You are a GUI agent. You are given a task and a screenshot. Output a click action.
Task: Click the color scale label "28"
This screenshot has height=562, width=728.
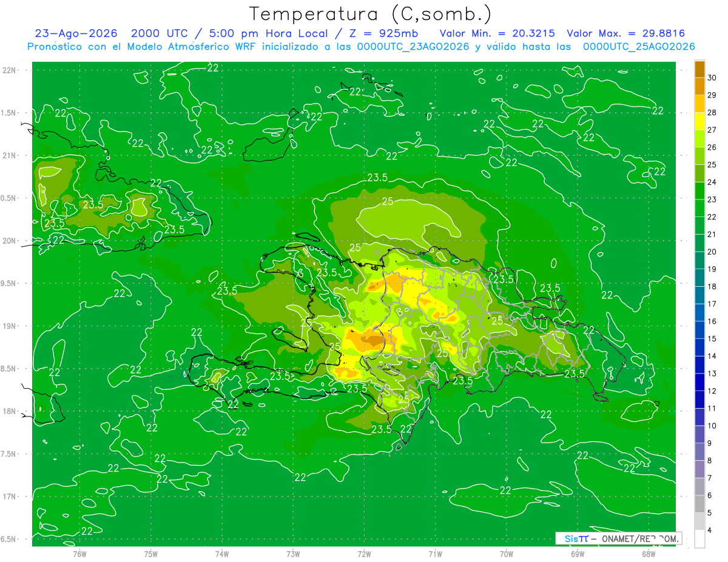click(x=712, y=112)
